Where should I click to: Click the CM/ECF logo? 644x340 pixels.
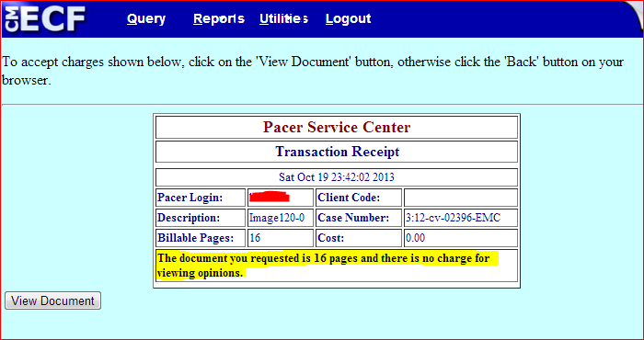click(x=45, y=19)
